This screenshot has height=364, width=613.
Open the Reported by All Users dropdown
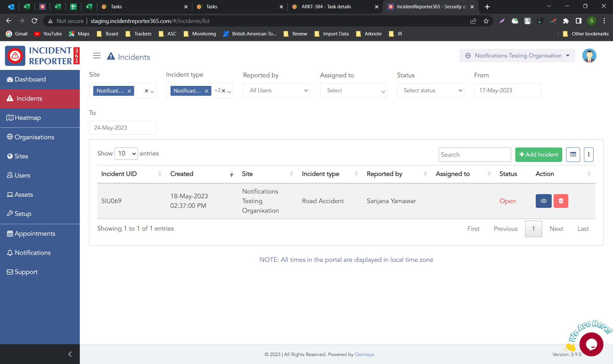[276, 91]
